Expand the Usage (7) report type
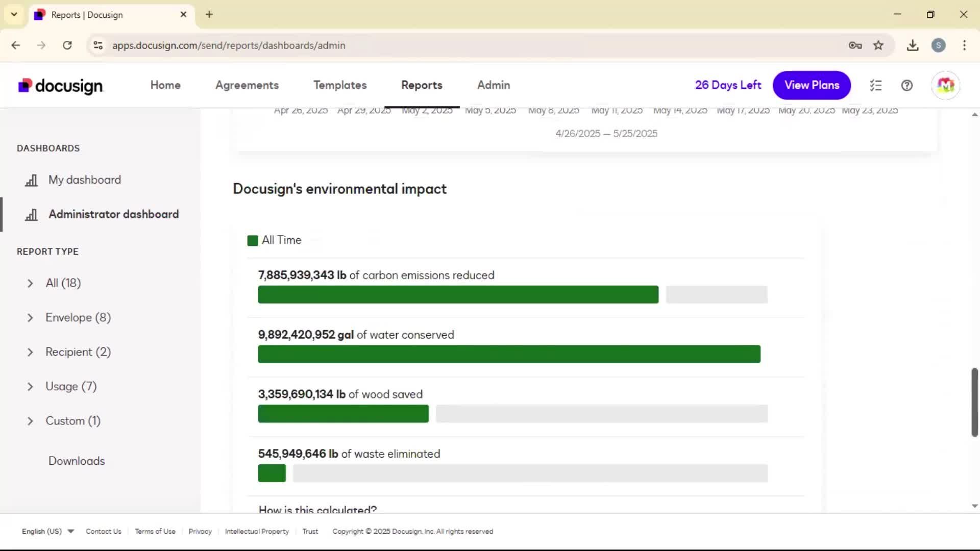The height and width of the screenshot is (551, 980). click(30, 387)
